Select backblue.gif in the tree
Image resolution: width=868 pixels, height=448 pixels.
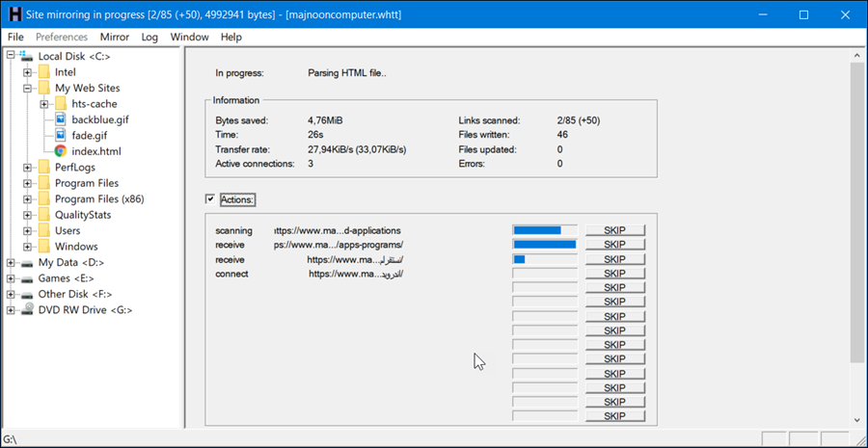[x=100, y=119]
